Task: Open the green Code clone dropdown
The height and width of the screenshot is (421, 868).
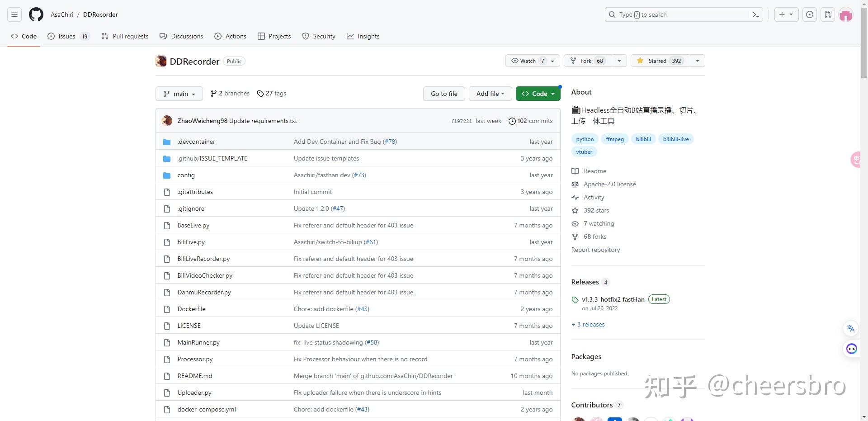Action: click(x=538, y=94)
